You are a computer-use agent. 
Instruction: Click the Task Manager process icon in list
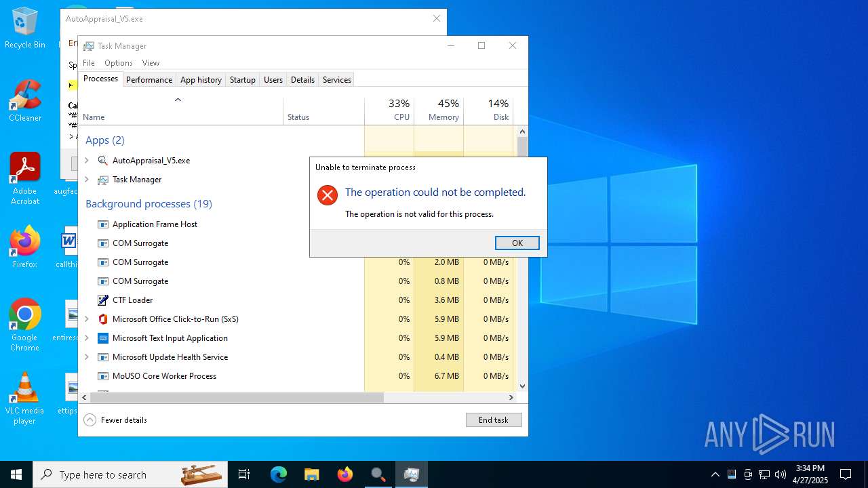[x=103, y=180]
